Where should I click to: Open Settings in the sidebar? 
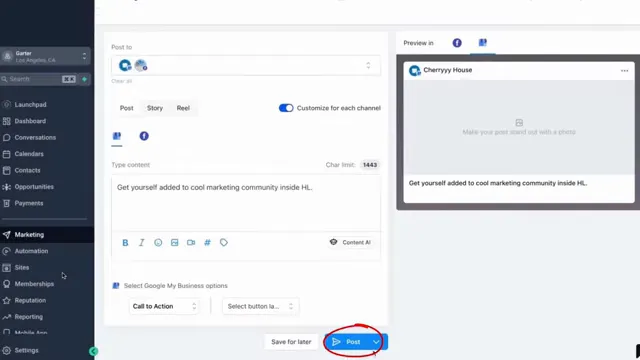(x=26, y=350)
